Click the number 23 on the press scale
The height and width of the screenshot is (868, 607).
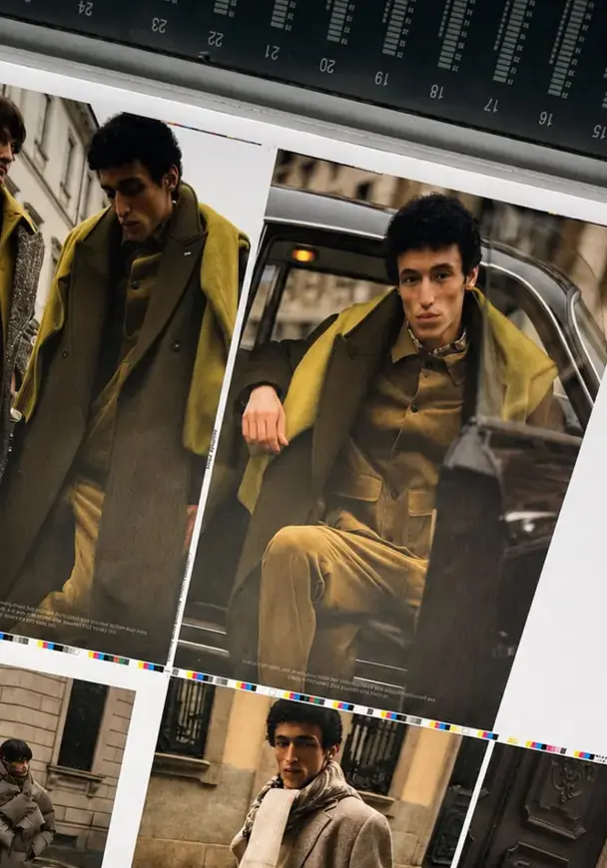[159, 25]
